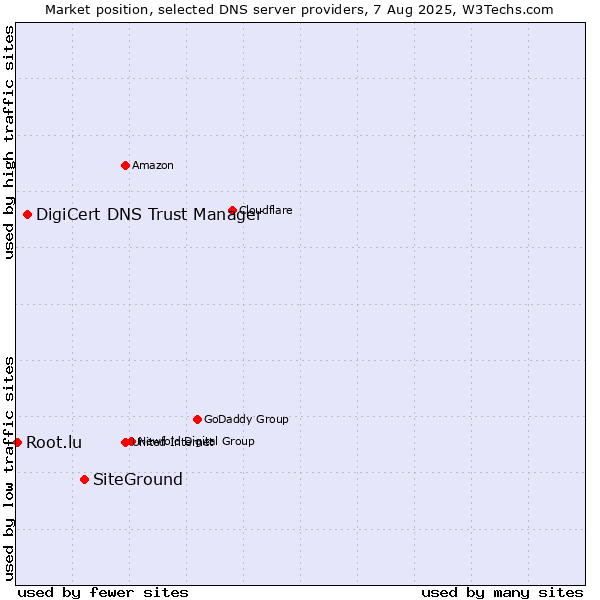
Task: Click the SiteGround red diamond marker
Action: coord(85,479)
